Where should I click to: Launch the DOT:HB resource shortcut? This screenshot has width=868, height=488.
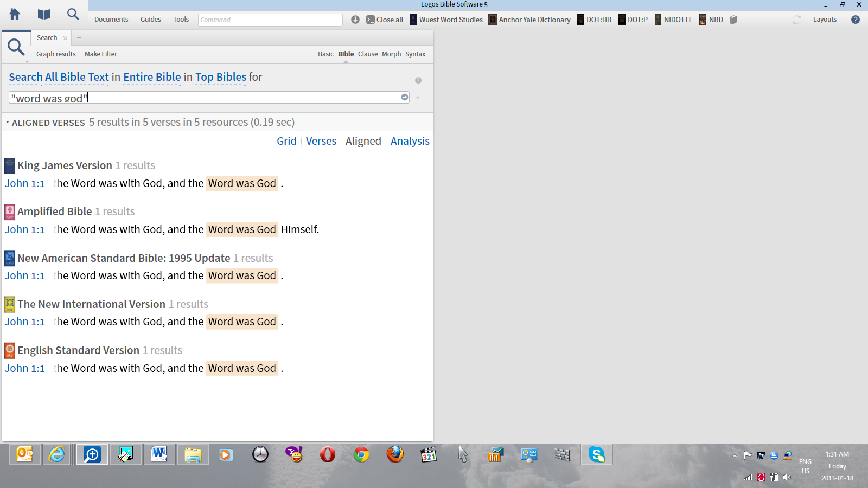click(x=594, y=20)
